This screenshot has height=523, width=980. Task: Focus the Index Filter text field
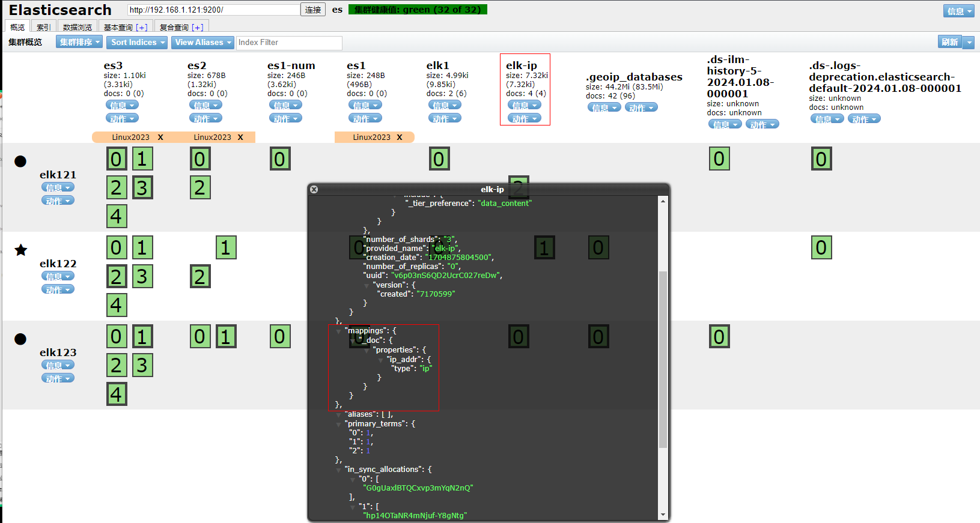click(x=289, y=43)
